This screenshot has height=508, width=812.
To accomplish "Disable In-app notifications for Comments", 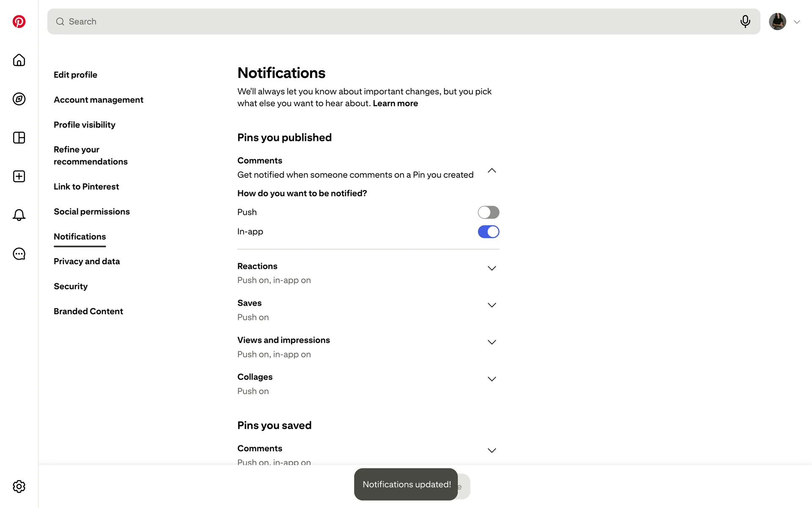I will (x=488, y=232).
